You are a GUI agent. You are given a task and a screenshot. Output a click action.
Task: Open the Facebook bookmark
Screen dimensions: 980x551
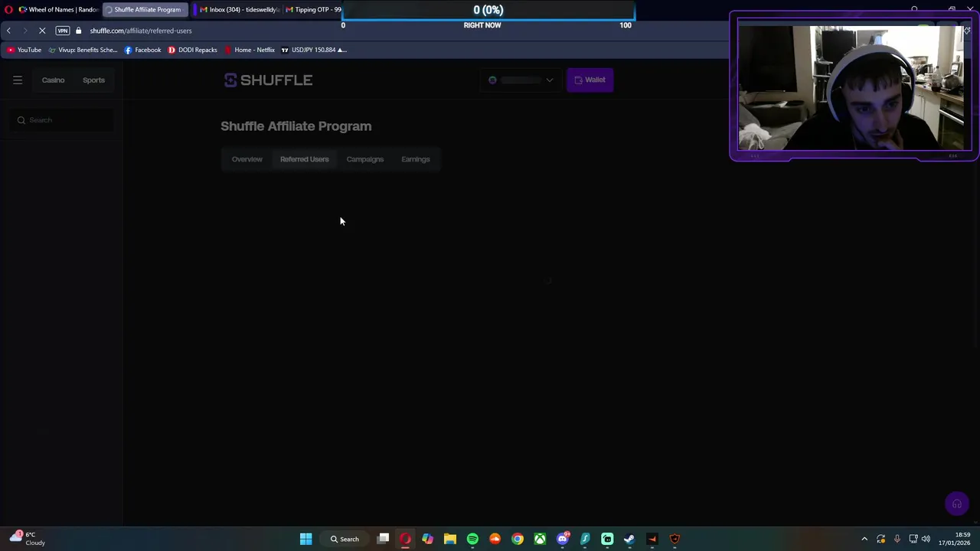tap(142, 50)
